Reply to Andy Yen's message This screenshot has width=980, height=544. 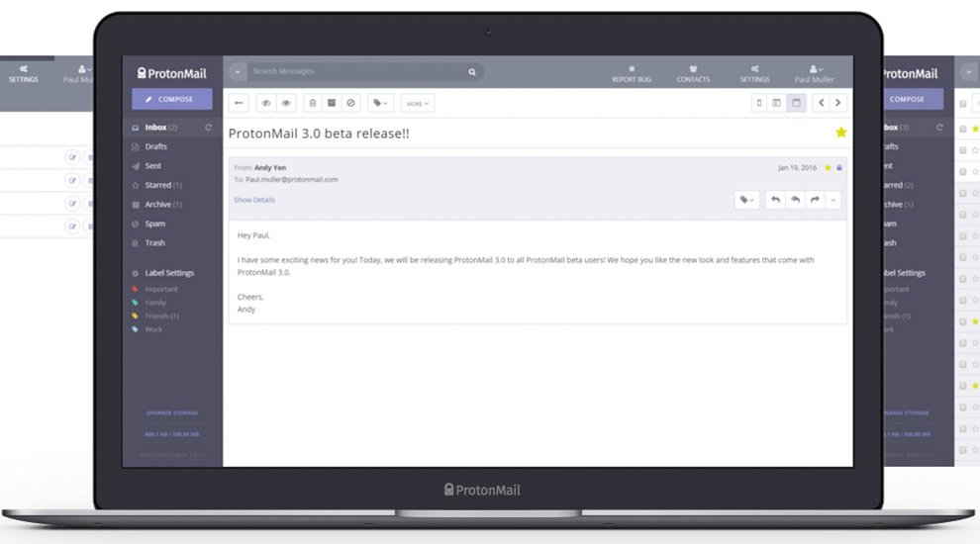pyautogui.click(x=776, y=200)
